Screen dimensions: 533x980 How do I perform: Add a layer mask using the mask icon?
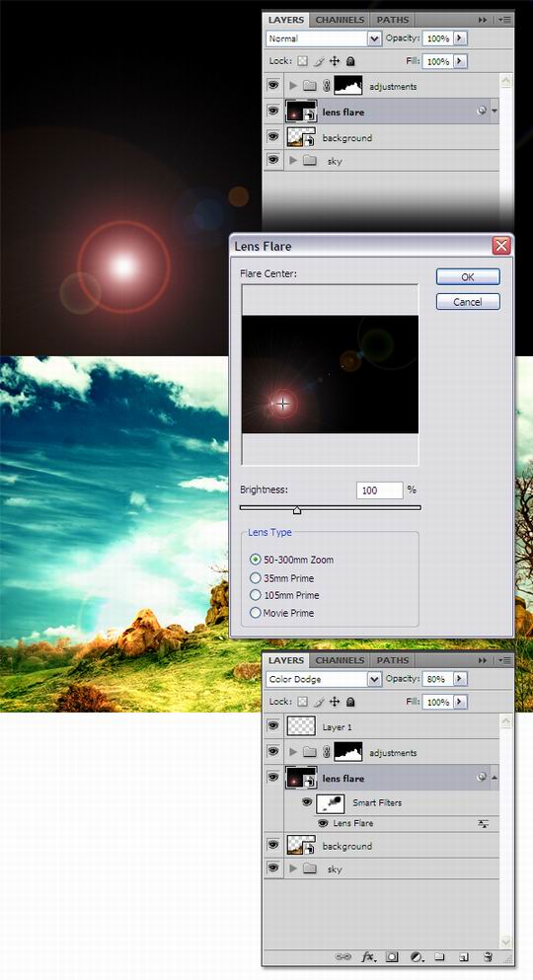click(x=392, y=957)
